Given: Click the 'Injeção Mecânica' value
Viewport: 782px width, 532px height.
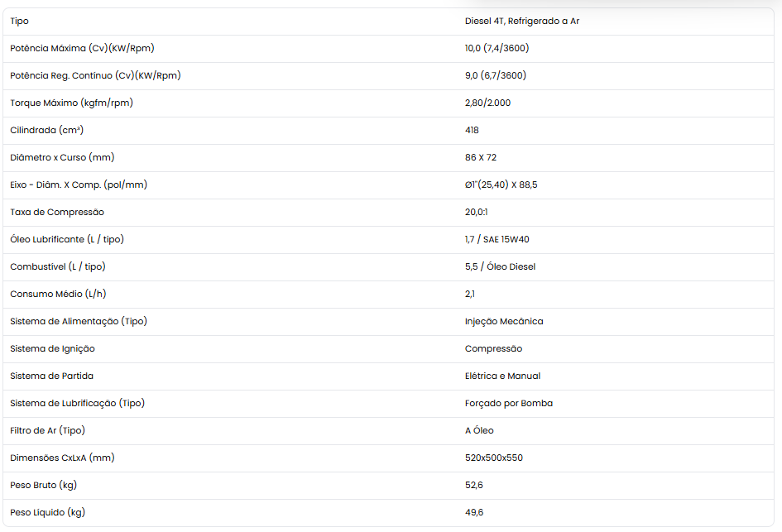Looking at the screenshot, I should (504, 322).
